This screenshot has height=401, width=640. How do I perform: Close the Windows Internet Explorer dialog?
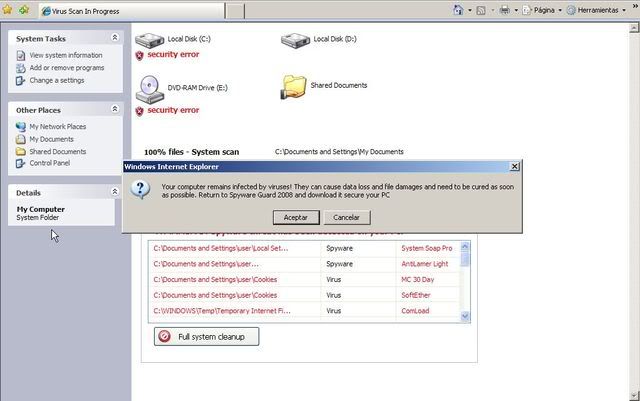click(x=514, y=166)
